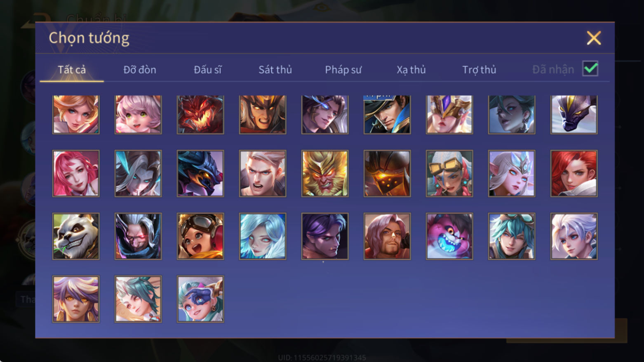This screenshot has height=362, width=644.
Task: Select the girl with blue eyepatch hero
Action: 200,299
